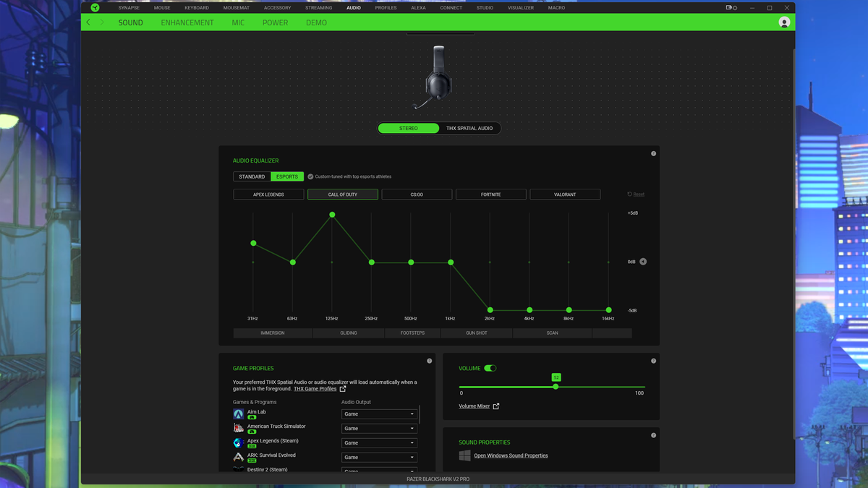Open the Alexa tab
This screenshot has height=488, width=868.
click(x=418, y=7)
